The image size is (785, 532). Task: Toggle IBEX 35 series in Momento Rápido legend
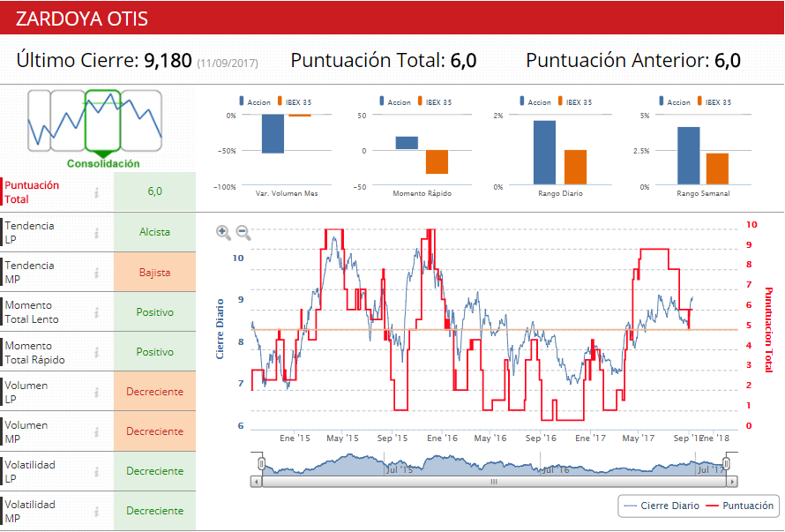pos(435,101)
